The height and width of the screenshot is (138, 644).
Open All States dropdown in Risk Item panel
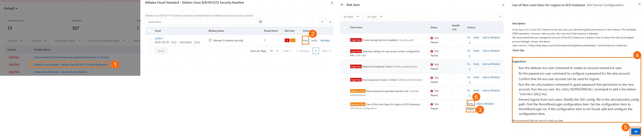(351, 17)
